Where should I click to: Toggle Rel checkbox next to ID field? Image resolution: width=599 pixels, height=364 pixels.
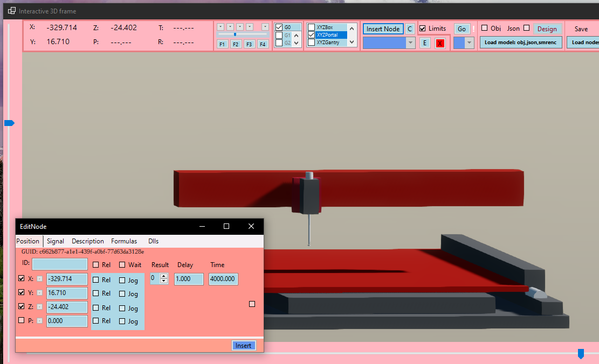(96, 265)
